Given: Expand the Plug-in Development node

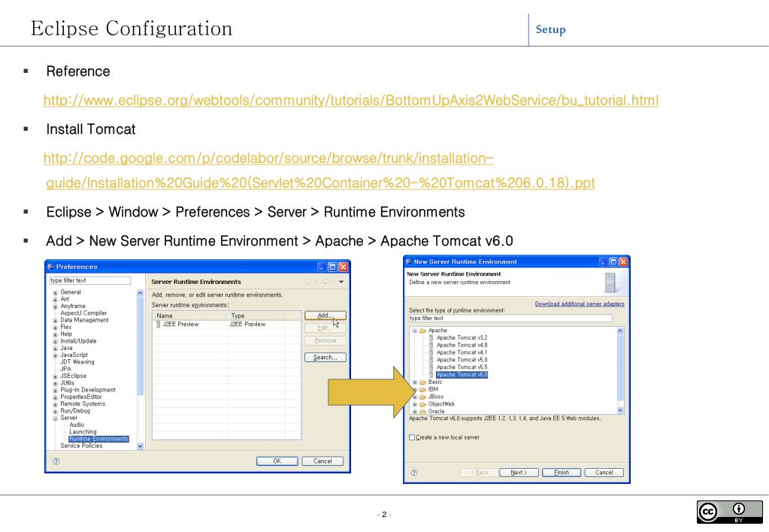Looking at the screenshot, I should (x=55, y=391).
